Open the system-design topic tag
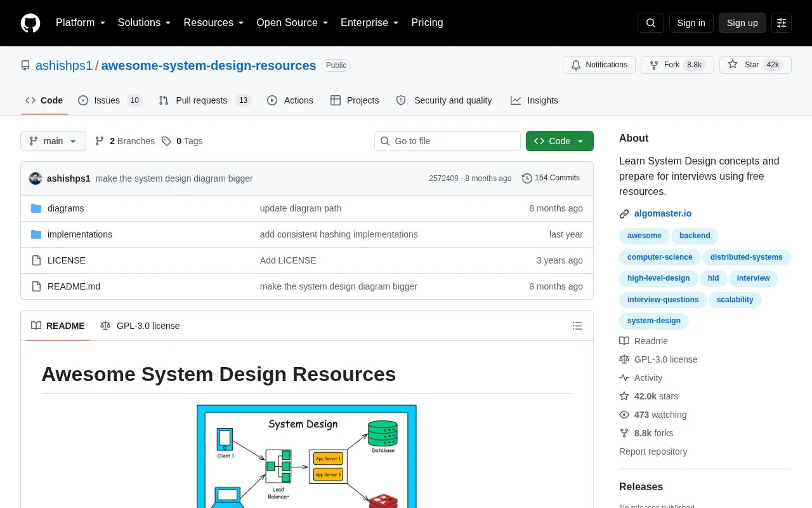This screenshot has width=812, height=508. pyautogui.click(x=654, y=321)
